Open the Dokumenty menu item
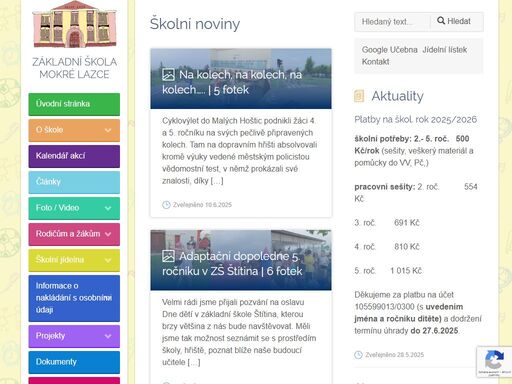 (74, 362)
